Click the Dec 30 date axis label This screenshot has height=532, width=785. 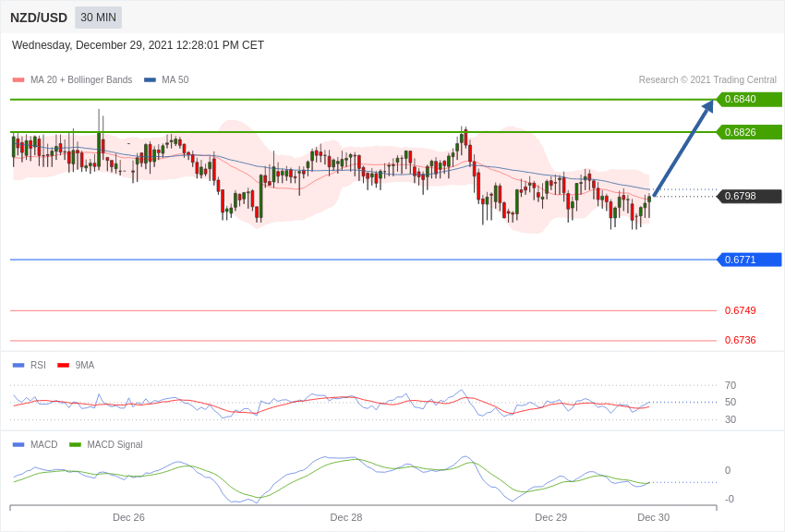point(653,517)
